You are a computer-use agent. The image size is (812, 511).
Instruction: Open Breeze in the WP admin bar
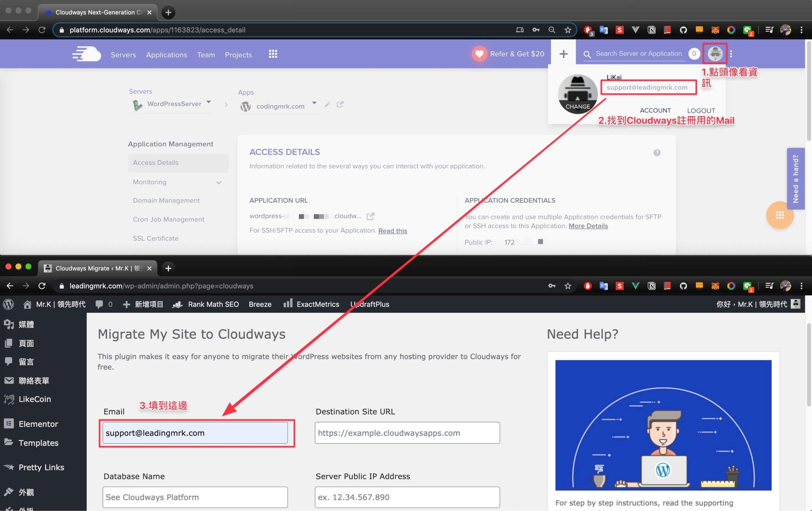coord(260,304)
